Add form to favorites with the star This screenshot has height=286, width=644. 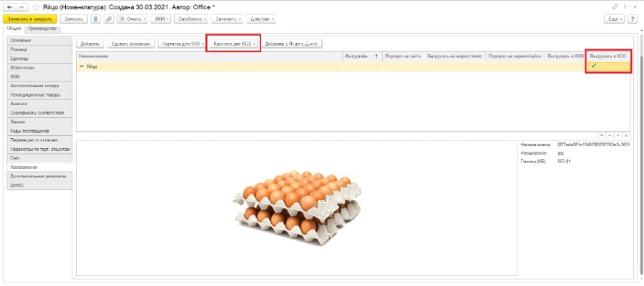(34, 7)
